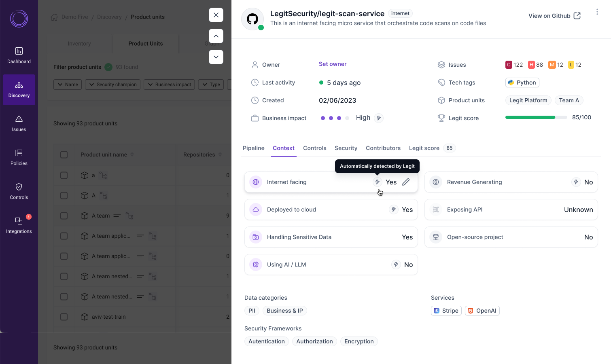
Task: Click the lightning bolt on Internet facing
Action: (377, 182)
